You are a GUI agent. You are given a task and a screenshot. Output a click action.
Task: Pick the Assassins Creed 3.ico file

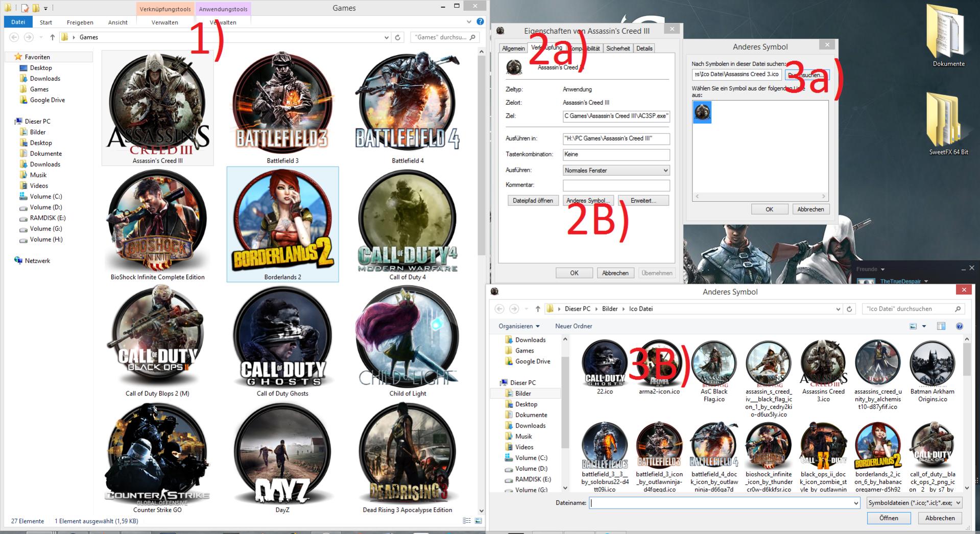[x=823, y=372]
